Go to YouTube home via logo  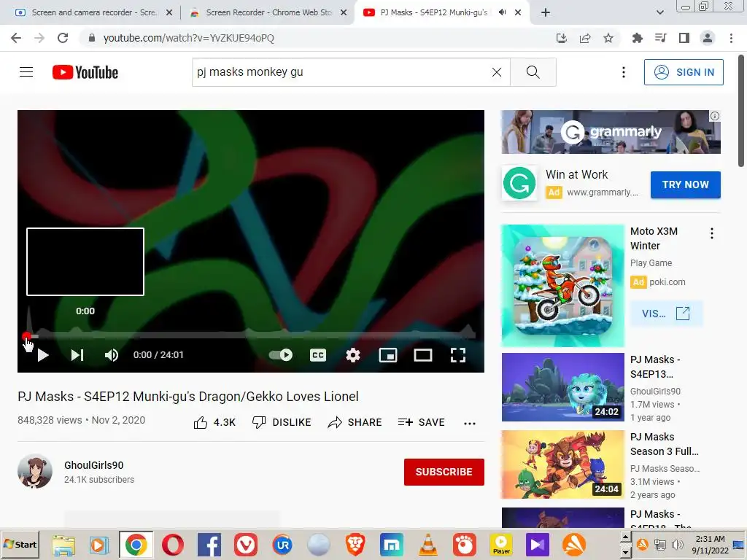85,72
